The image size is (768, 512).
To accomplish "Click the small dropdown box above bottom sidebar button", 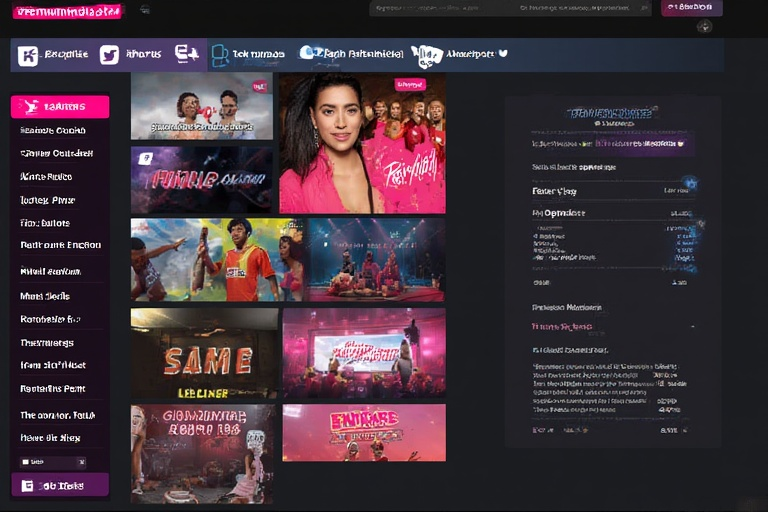I will tap(53, 462).
